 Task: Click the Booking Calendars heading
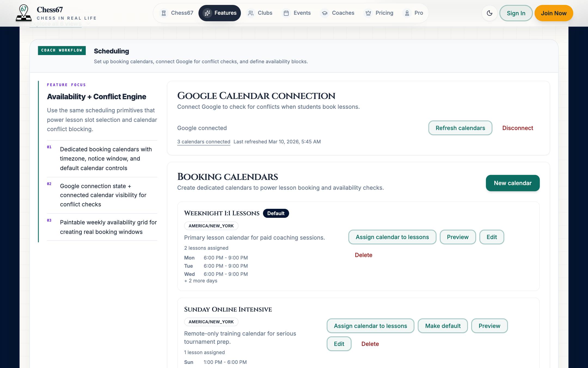[227, 177]
